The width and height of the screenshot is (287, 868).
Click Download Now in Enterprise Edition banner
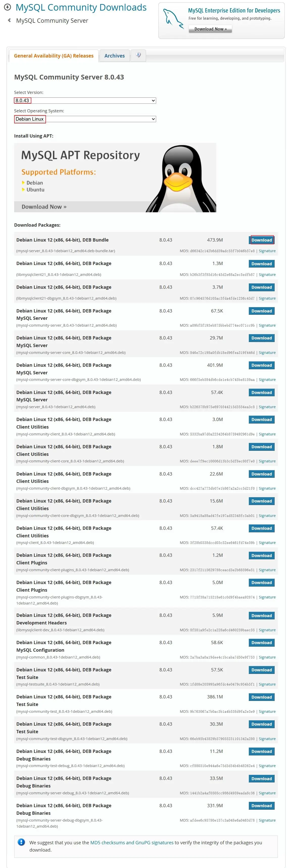tap(210, 29)
